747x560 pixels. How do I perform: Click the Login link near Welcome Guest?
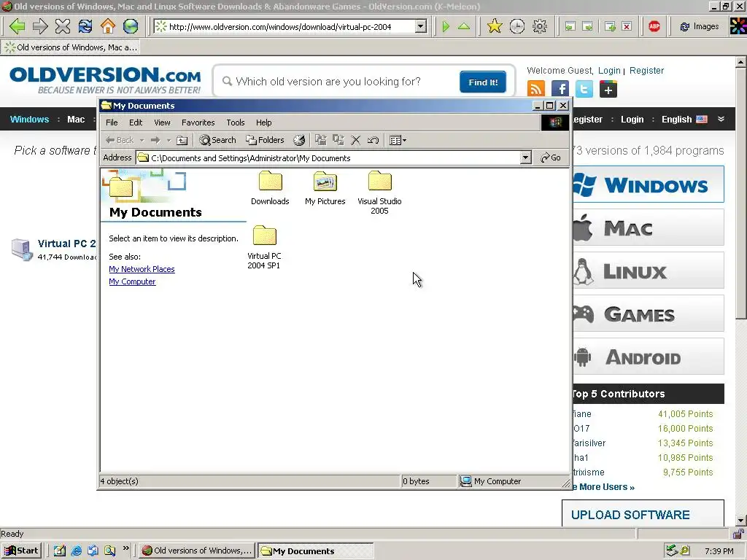[x=609, y=71]
